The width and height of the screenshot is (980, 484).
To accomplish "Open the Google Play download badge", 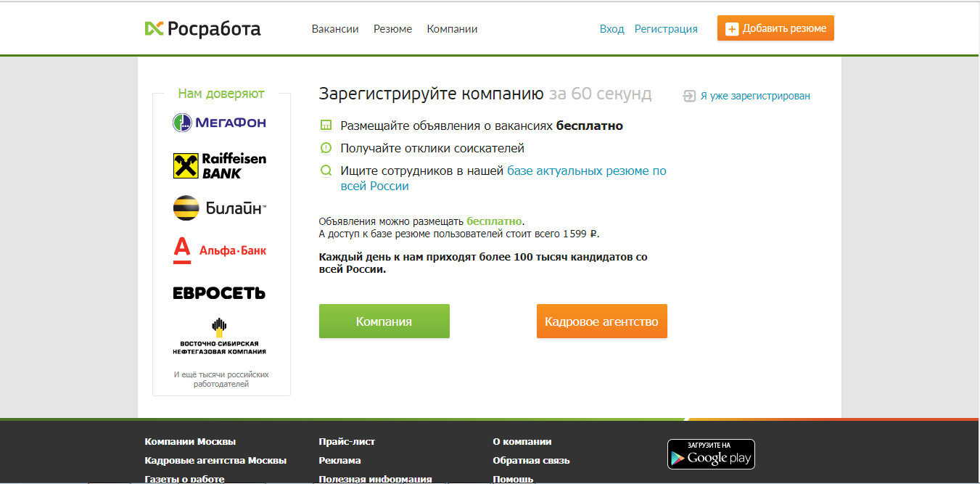I will click(x=711, y=454).
